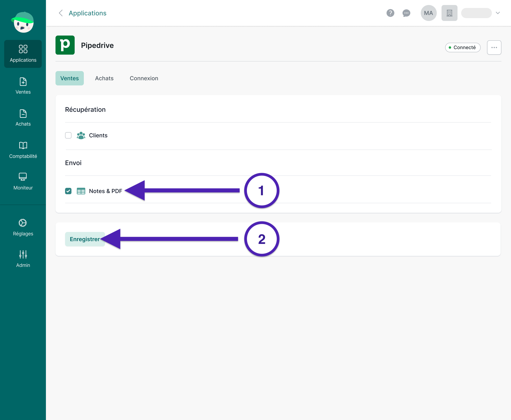Open Réglages settings in the sidebar
The height and width of the screenshot is (420, 511).
click(x=23, y=227)
